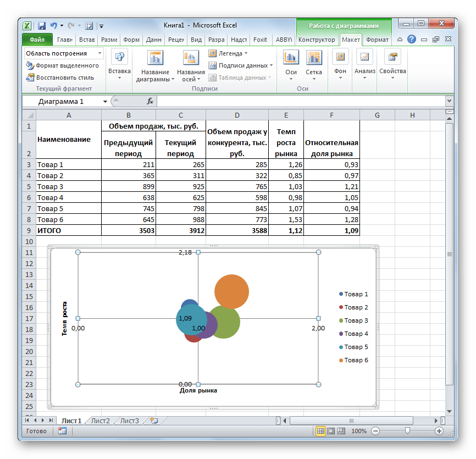Open the Excel application icon menu
Screen dimensions: 476x459
pos(27,26)
